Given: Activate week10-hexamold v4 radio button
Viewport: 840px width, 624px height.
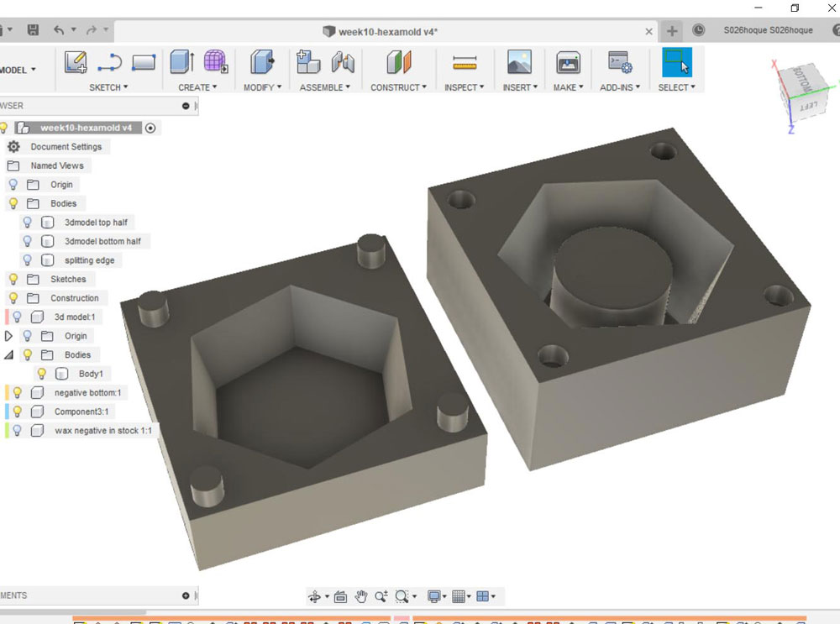Looking at the screenshot, I should tap(150, 128).
